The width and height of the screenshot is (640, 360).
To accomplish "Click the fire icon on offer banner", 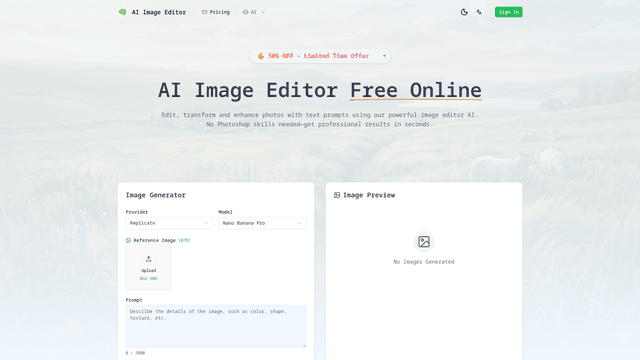I will click(261, 56).
